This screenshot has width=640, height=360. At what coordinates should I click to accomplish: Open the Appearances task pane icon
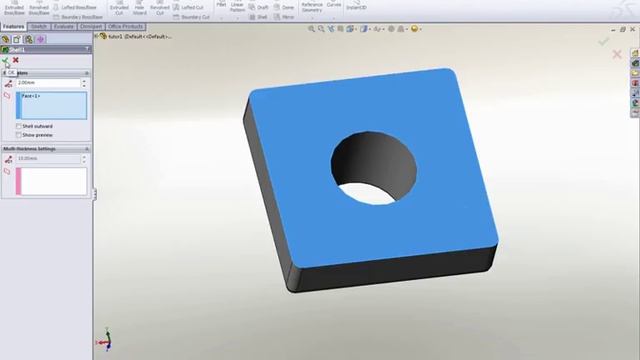[636, 103]
